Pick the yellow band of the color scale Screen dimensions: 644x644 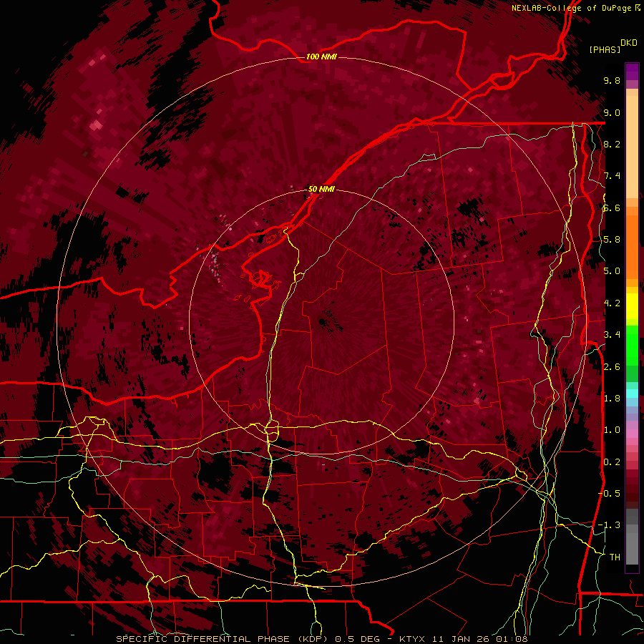coord(632,306)
